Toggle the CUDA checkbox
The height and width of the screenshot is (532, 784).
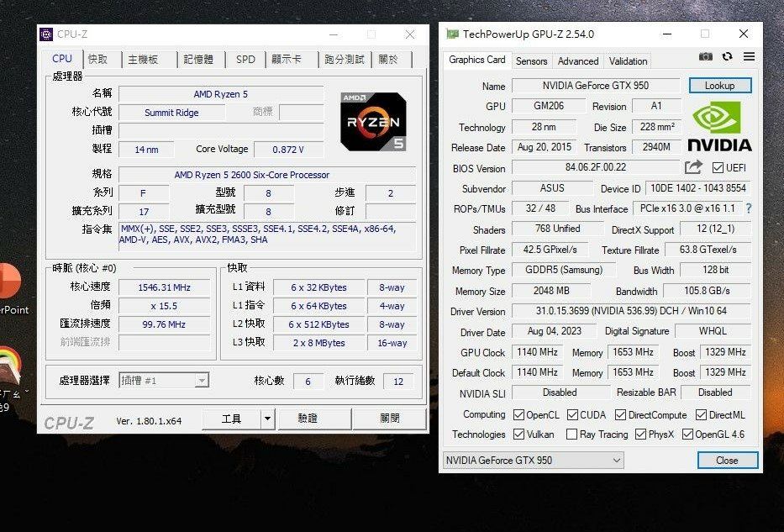[573, 415]
